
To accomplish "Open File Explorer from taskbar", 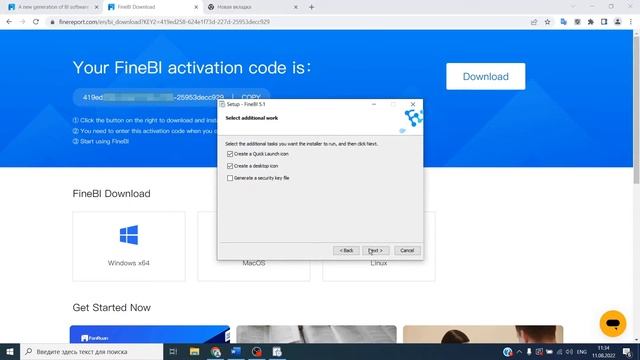I will pyautogui.click(x=195, y=351).
